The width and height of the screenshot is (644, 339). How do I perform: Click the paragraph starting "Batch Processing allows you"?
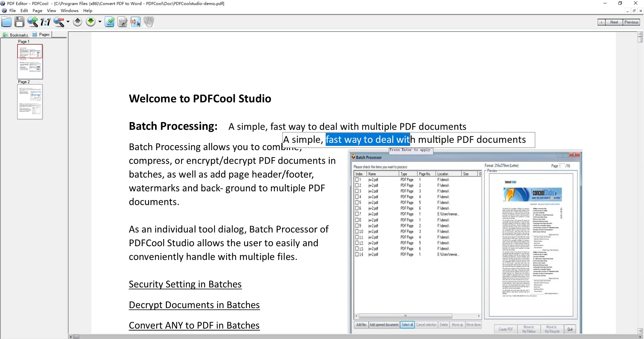click(x=232, y=174)
